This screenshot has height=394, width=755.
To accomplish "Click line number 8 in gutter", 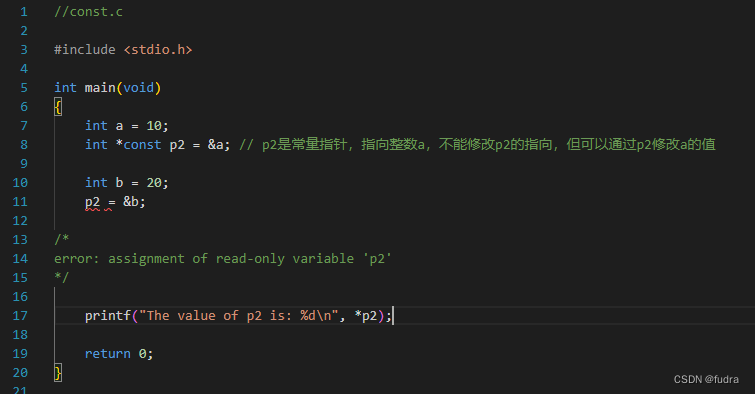I will (24, 145).
